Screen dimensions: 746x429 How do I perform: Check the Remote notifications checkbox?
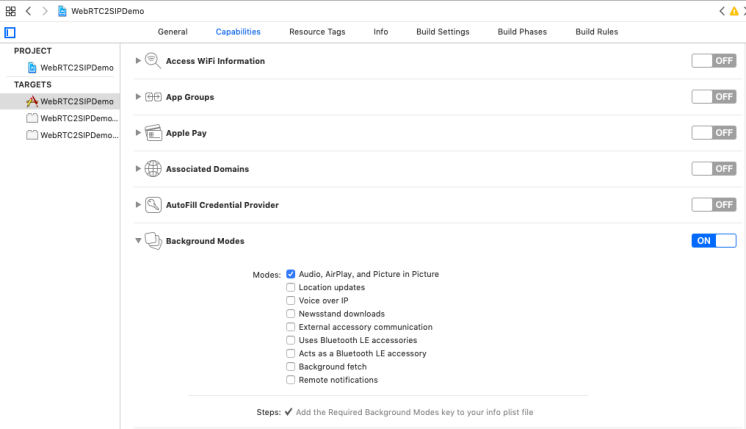coord(291,380)
